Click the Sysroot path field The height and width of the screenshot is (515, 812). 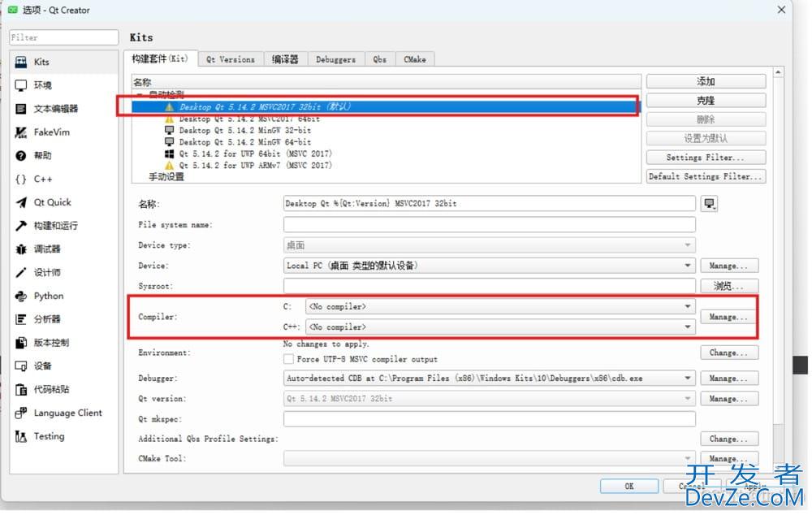tap(490, 287)
